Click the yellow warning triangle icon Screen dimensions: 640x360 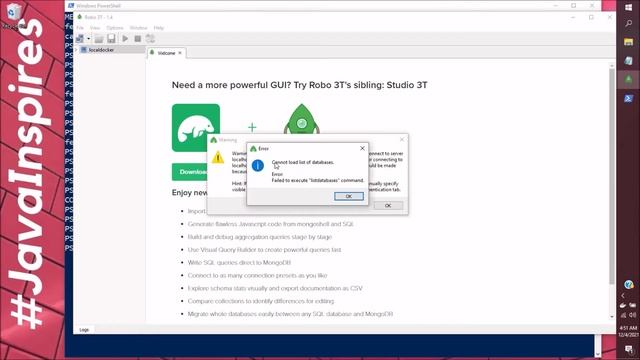(218, 157)
